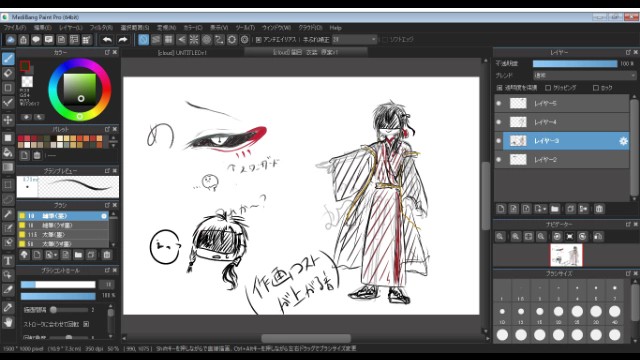
Task: Switch to the UNTITLED cloud tab
Action: click(x=182, y=53)
